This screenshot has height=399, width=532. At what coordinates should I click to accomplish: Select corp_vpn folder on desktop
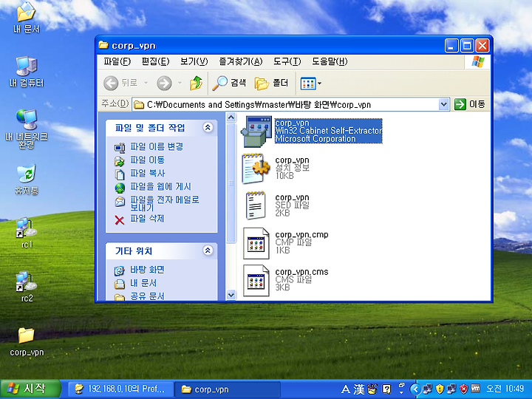coord(27,342)
